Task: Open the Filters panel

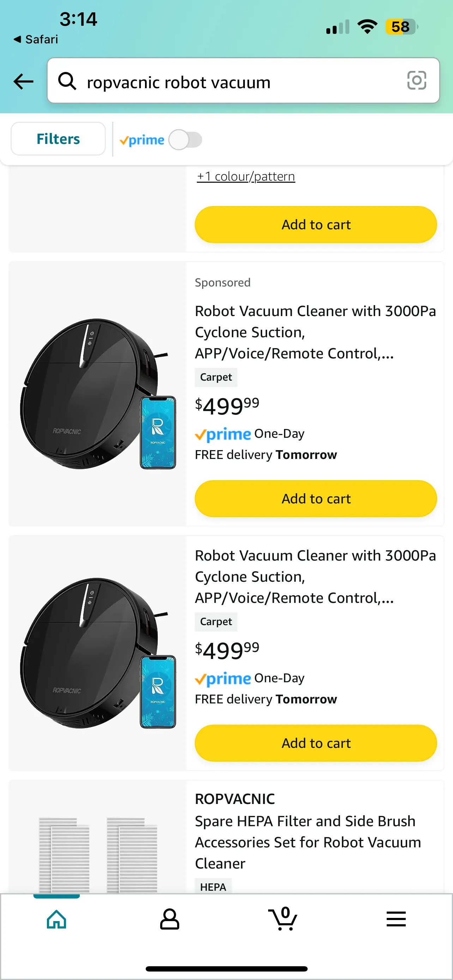Action: tap(58, 139)
